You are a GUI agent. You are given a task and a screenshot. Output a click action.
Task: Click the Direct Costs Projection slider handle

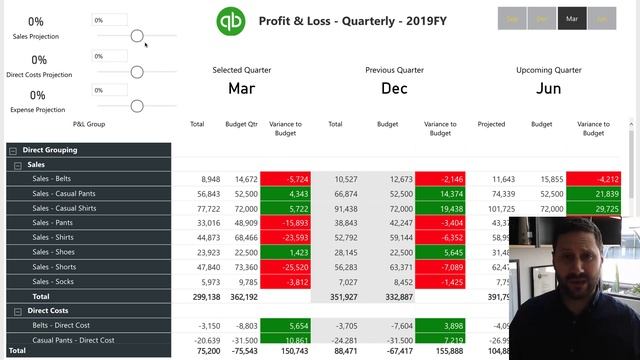point(137,72)
